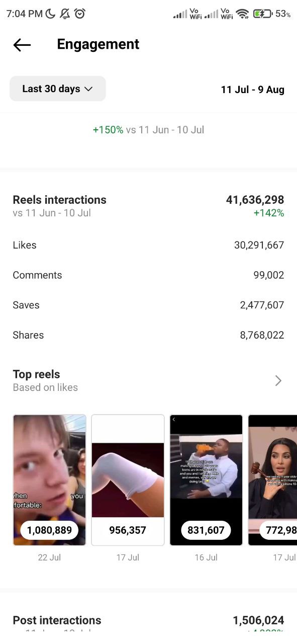Tap the Shares count 8,768,022
This screenshot has width=297, height=644.
click(x=262, y=335)
